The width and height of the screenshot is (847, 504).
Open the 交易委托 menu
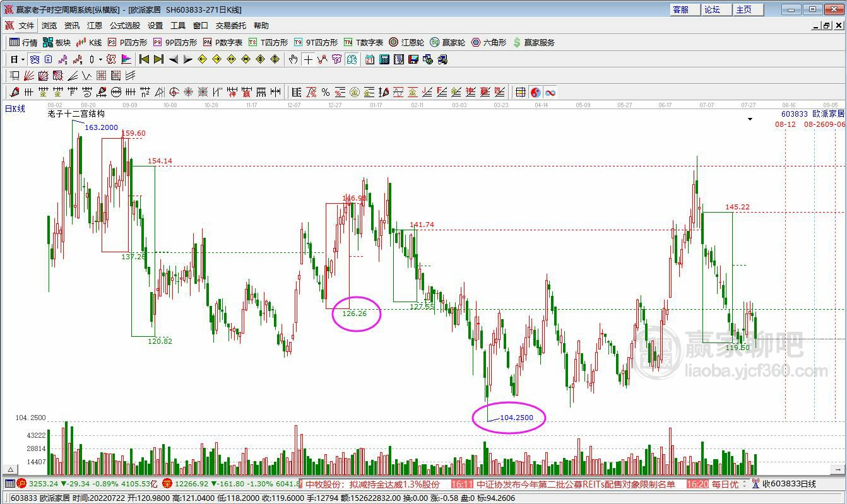coord(231,25)
